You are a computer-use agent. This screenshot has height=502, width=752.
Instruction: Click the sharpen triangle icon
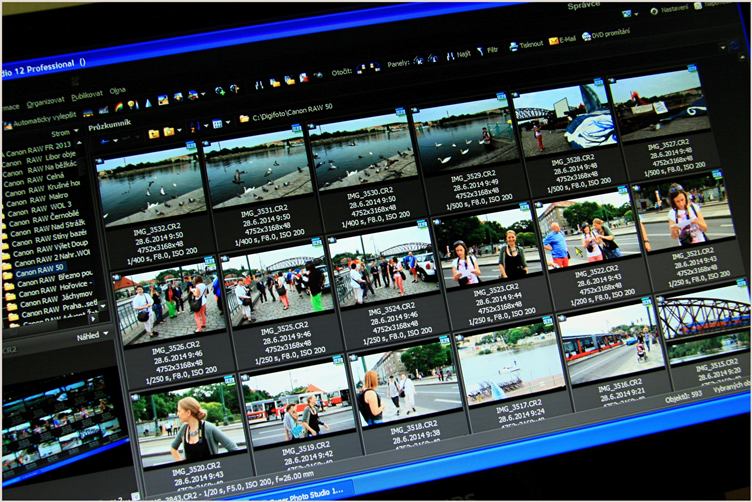(x=148, y=102)
